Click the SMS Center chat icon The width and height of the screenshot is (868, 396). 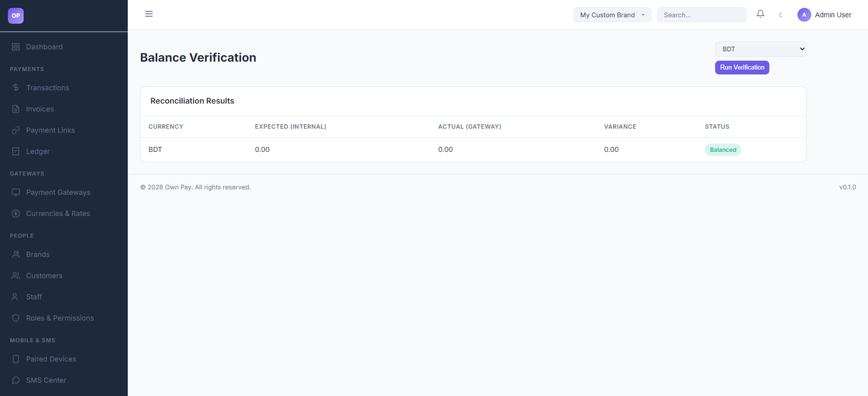[x=16, y=380]
